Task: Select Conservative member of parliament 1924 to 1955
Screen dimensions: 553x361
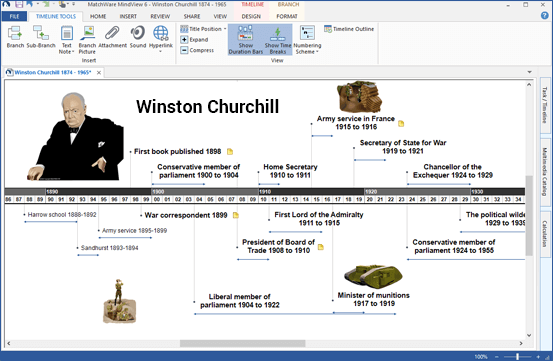Action: [454, 246]
